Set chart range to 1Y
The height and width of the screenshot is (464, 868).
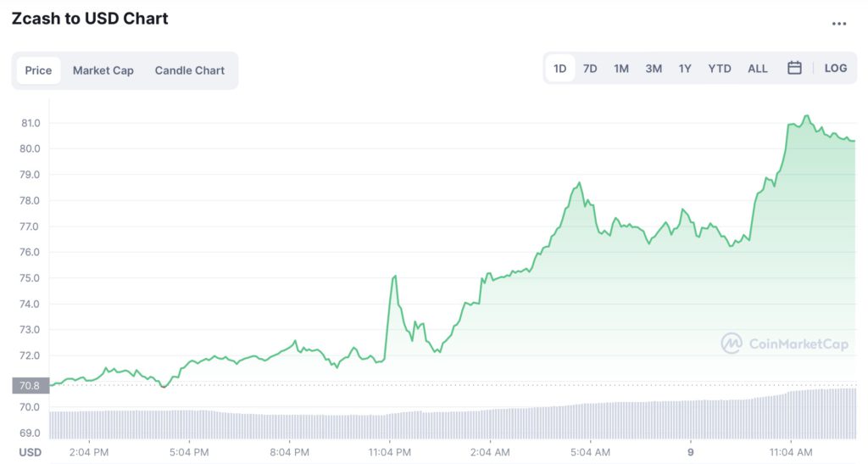point(685,68)
